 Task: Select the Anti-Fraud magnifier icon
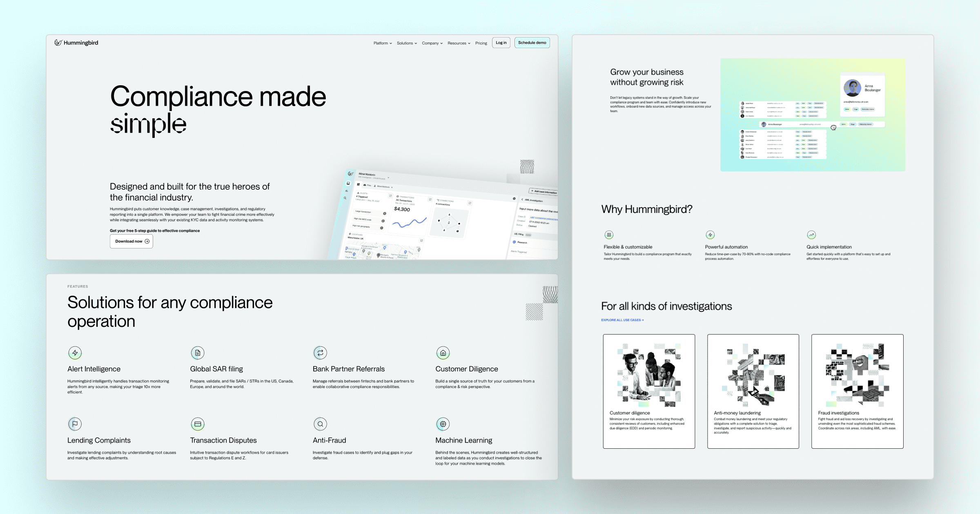pos(320,423)
